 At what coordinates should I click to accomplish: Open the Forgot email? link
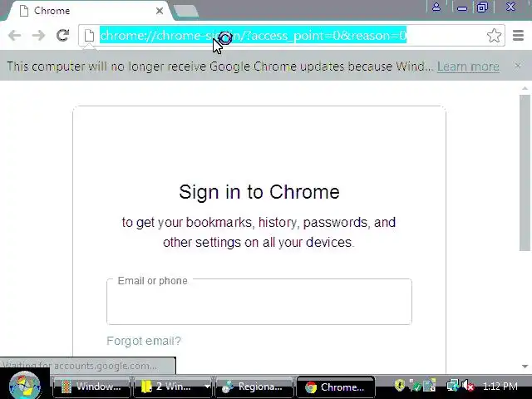coord(144,341)
